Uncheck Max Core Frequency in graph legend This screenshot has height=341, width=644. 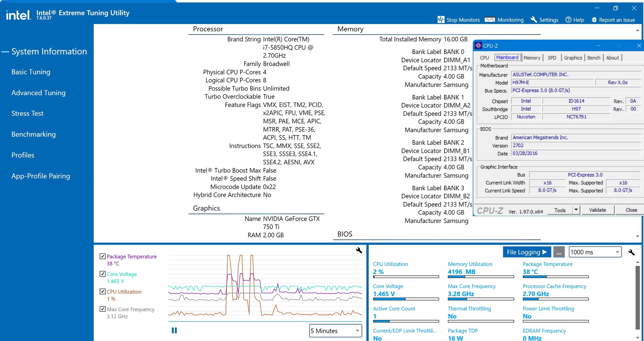coord(103,309)
